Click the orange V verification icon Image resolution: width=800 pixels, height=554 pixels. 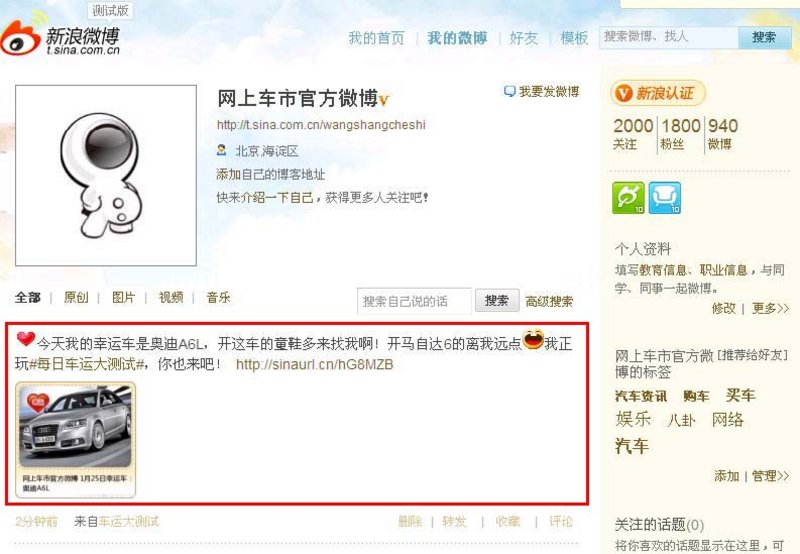pyautogui.click(x=622, y=93)
